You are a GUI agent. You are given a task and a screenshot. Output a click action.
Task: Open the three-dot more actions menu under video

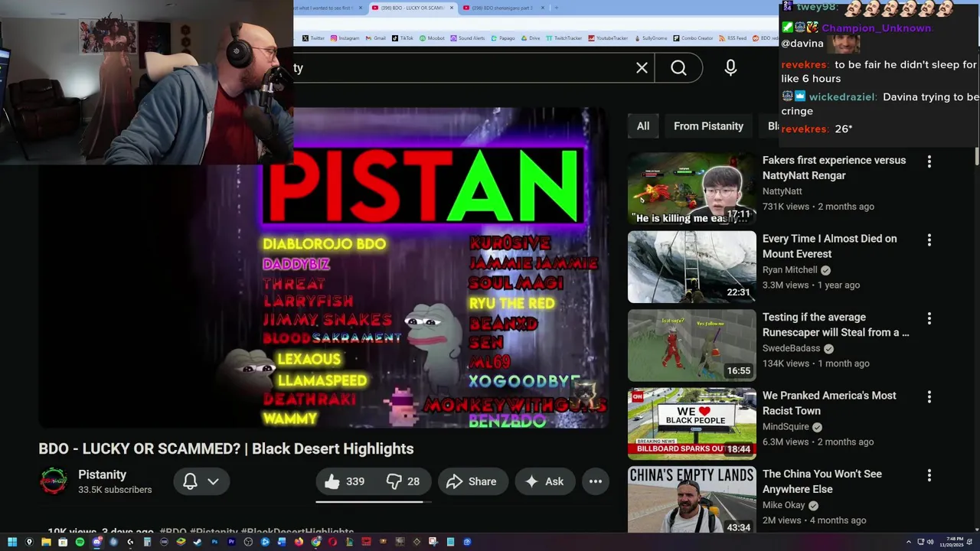pyautogui.click(x=595, y=481)
